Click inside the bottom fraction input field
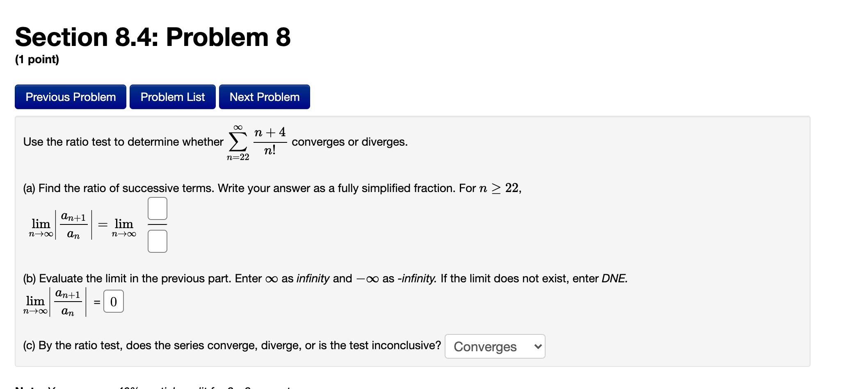Viewport: 868px width, 389px height. point(158,241)
